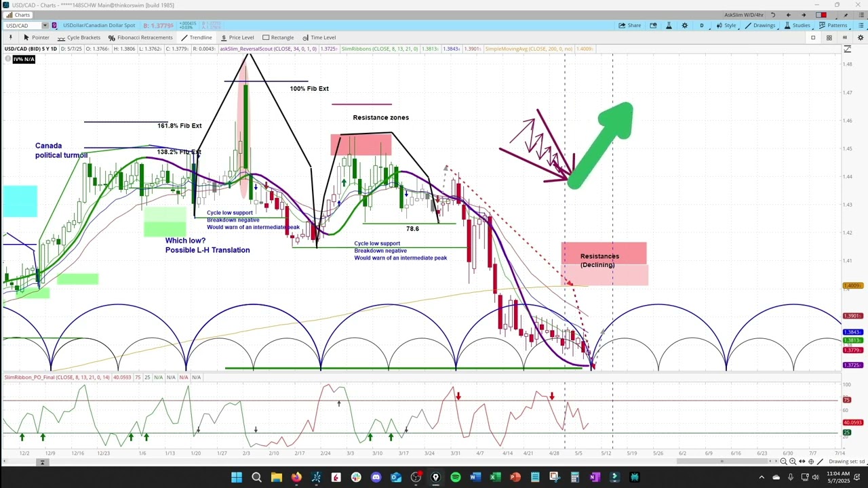
Task: Open the Windows Start menu
Action: pos(237,477)
